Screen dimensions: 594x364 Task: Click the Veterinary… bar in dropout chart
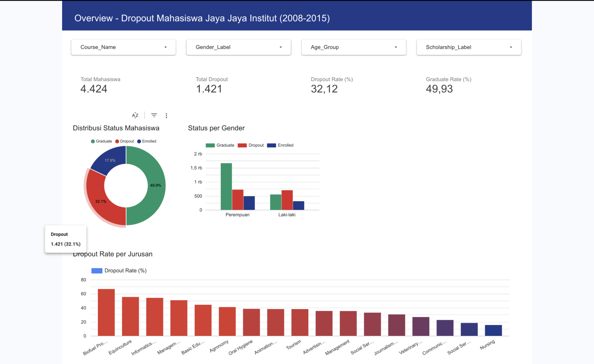click(x=421, y=326)
